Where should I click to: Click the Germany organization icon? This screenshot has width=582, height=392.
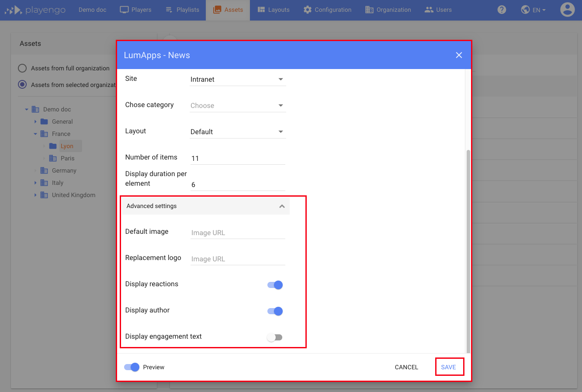click(x=44, y=170)
